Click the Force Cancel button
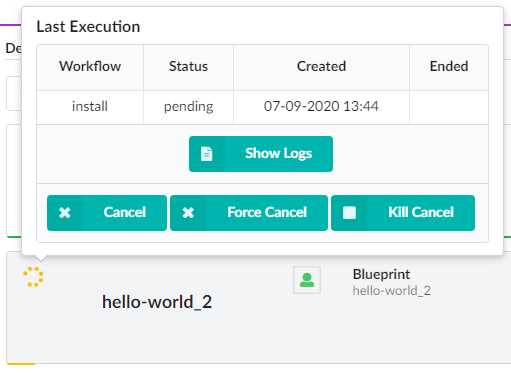Screen dimensions: 511x373 pos(249,213)
